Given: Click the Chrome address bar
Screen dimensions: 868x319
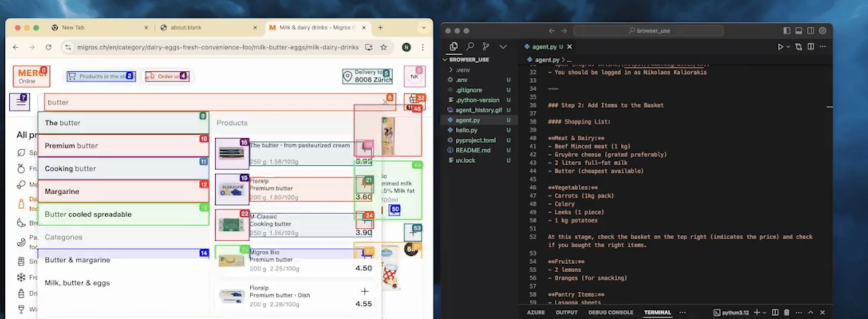Looking at the screenshot, I should pos(218,47).
